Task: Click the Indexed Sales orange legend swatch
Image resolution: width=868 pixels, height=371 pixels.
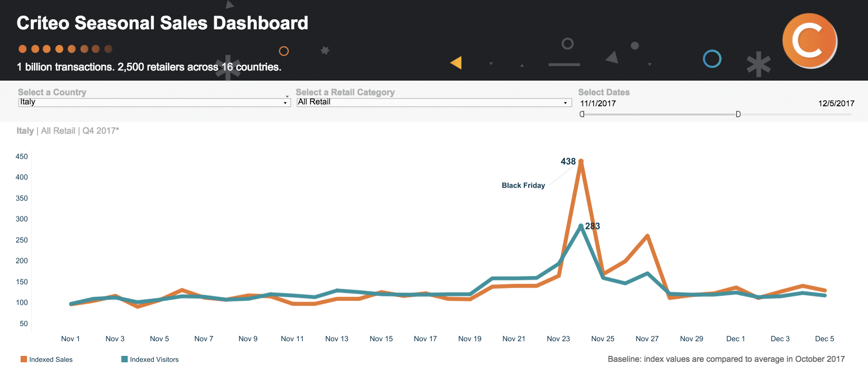Action: coord(24,359)
